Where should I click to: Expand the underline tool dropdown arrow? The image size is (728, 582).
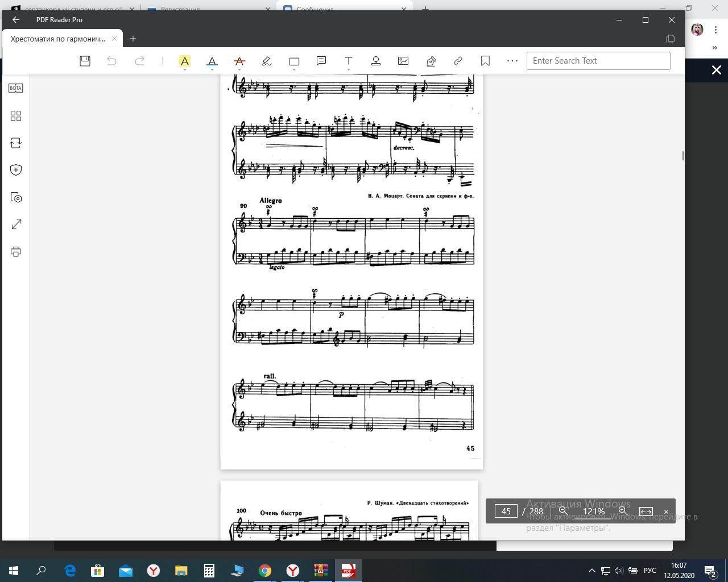coord(212,69)
